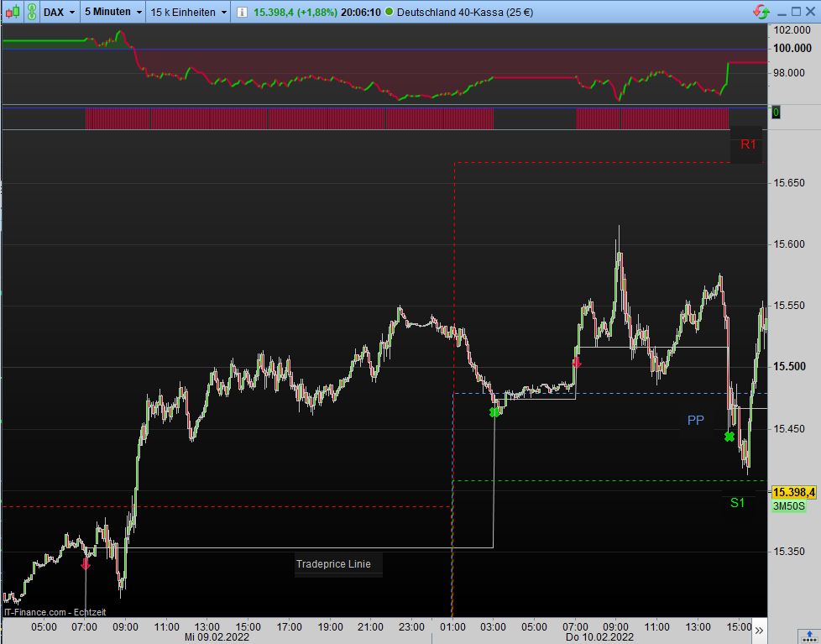Click the PP pivot point label
Image resolution: width=821 pixels, height=644 pixels.
click(x=696, y=421)
